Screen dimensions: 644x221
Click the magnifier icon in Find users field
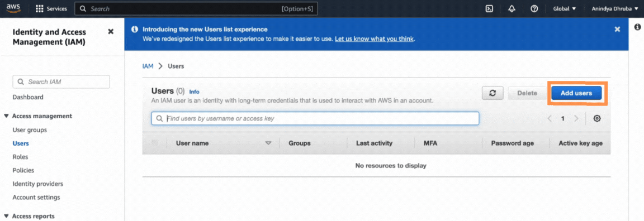(x=159, y=118)
